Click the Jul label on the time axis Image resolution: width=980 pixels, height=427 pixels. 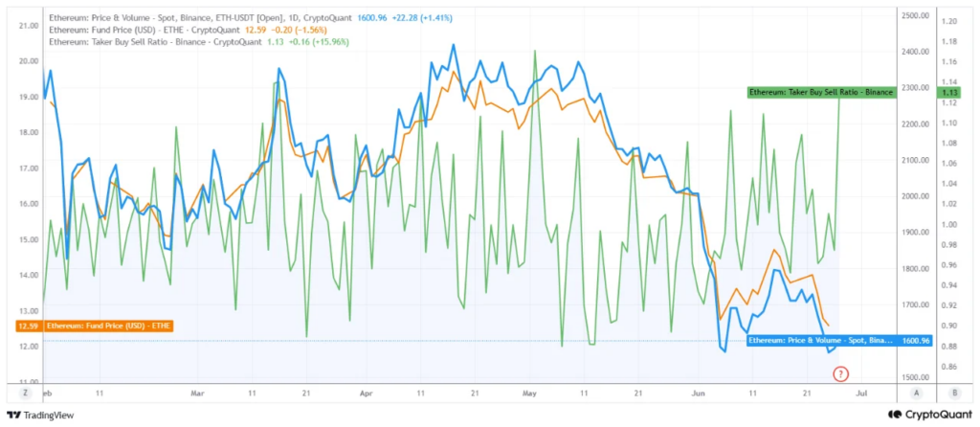pyautogui.click(x=861, y=393)
